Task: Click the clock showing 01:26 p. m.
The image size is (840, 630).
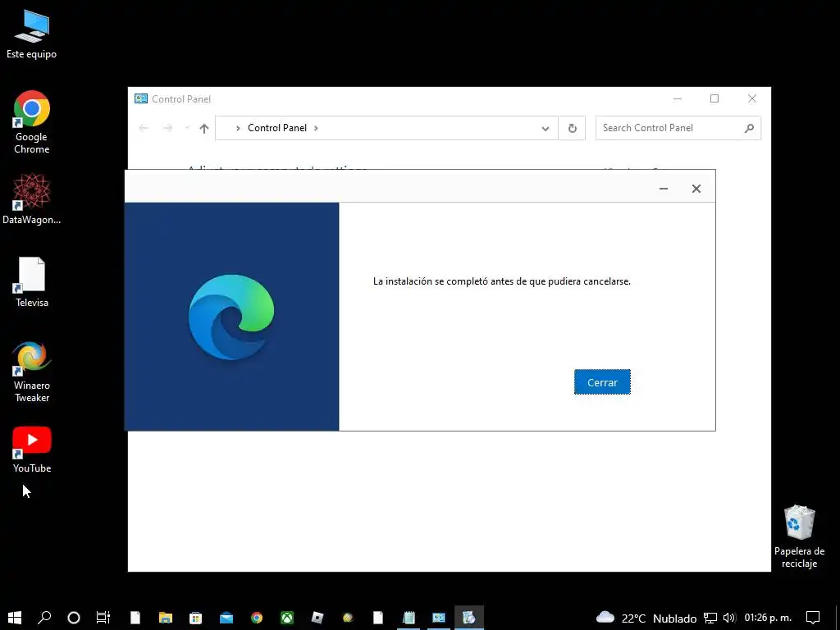Action: click(768, 618)
